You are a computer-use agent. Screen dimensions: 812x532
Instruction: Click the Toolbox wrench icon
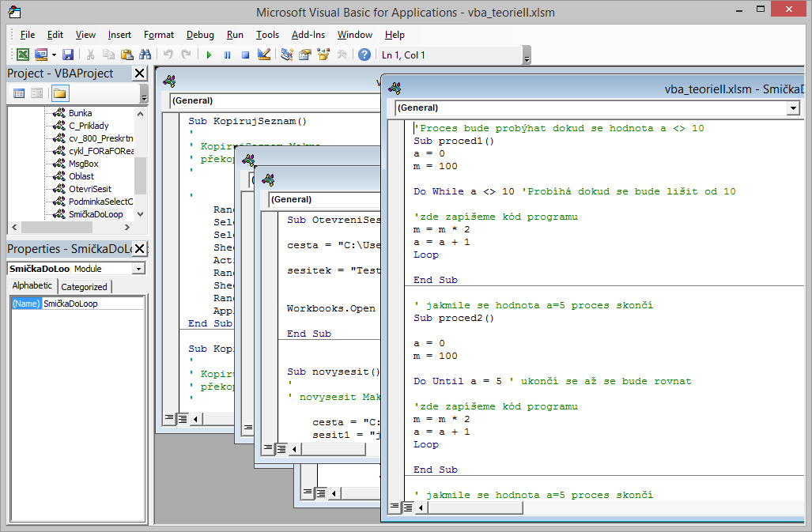pos(342,55)
